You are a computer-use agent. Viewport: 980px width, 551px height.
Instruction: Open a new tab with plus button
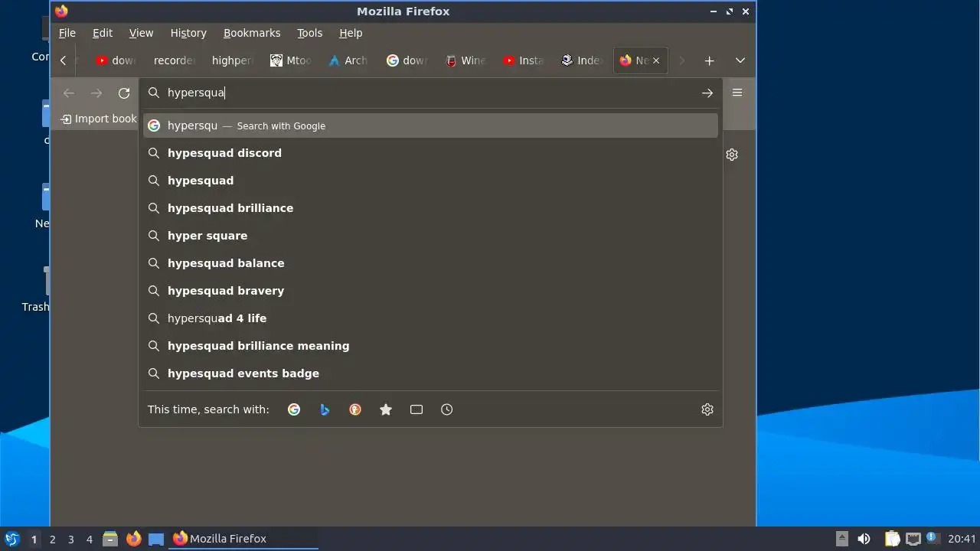tap(710, 60)
